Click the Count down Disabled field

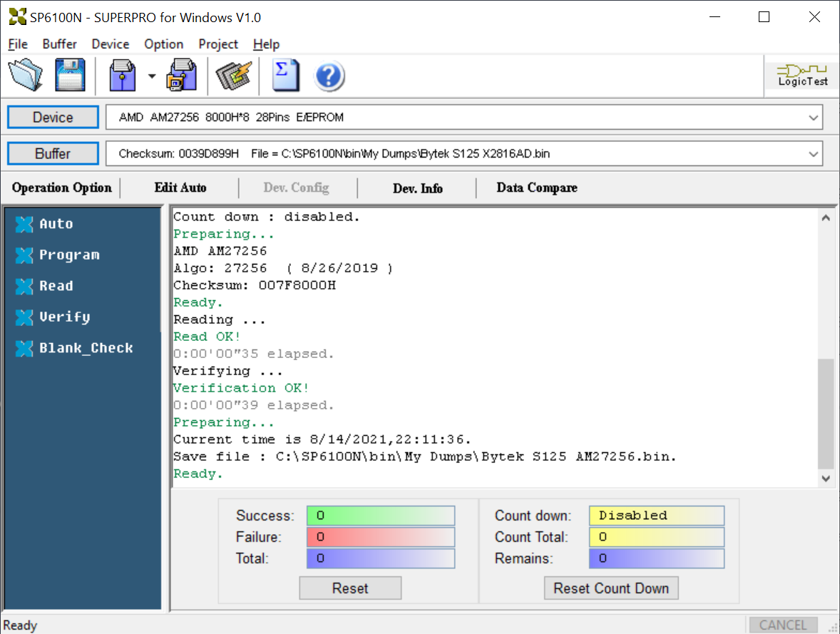point(657,516)
